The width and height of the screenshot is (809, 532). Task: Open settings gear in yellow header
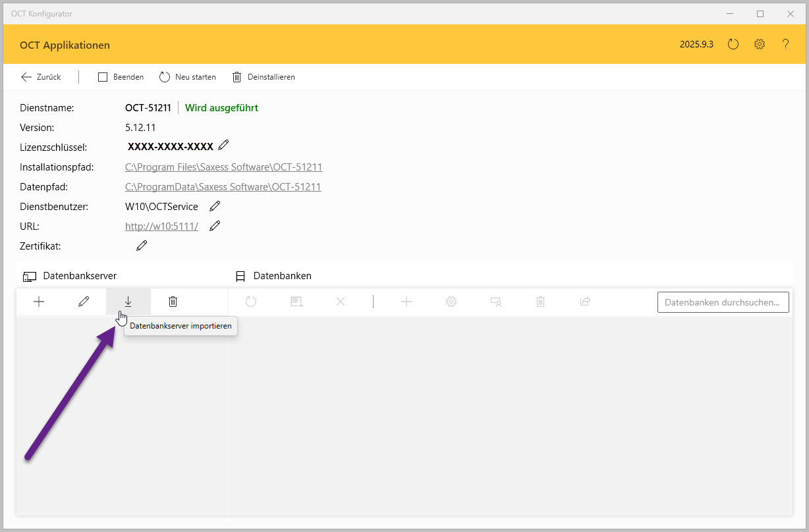[x=760, y=45]
